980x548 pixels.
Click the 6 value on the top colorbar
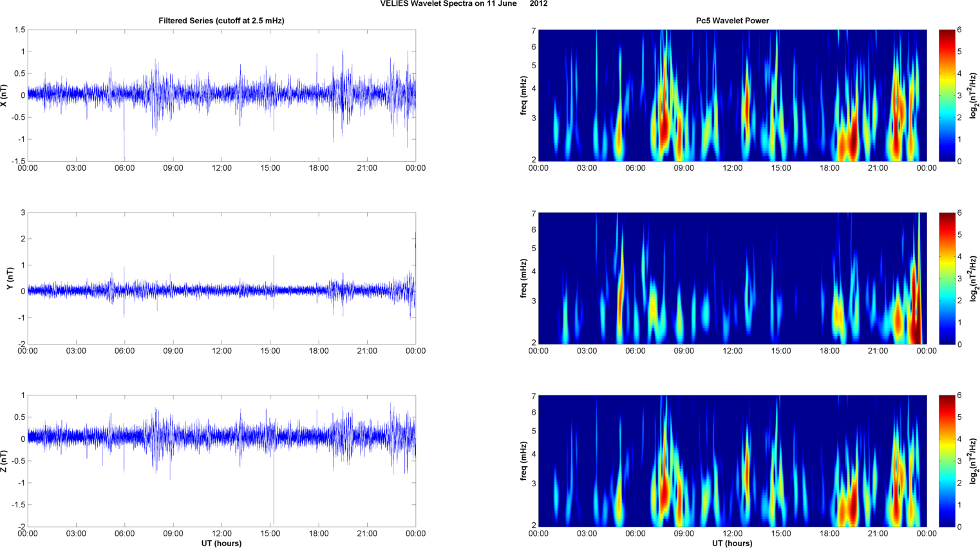(959, 30)
